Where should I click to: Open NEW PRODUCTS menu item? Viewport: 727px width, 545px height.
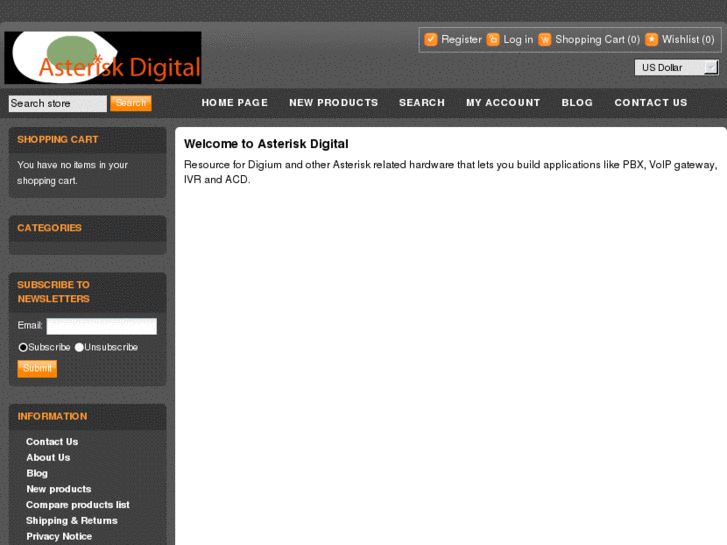[x=334, y=103]
